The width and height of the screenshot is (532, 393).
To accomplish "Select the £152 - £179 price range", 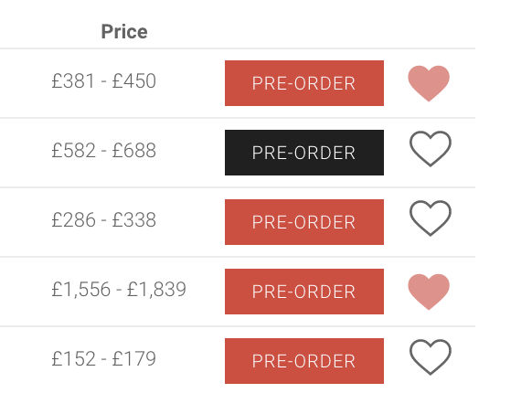I will pyautogui.click(x=104, y=358).
